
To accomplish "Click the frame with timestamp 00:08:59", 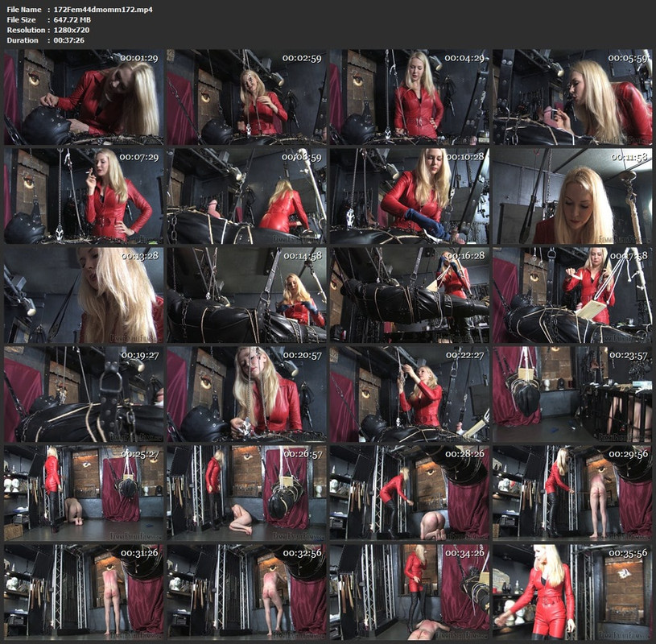I will [x=246, y=196].
